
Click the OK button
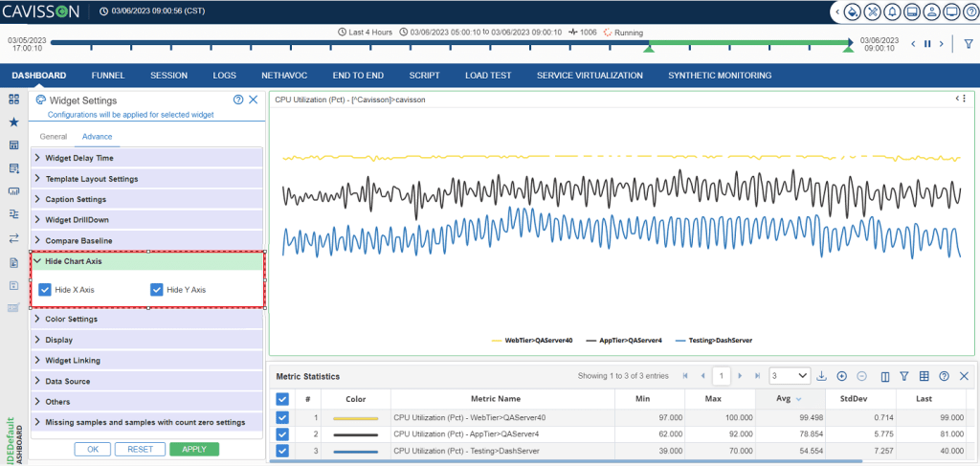pos(93,449)
